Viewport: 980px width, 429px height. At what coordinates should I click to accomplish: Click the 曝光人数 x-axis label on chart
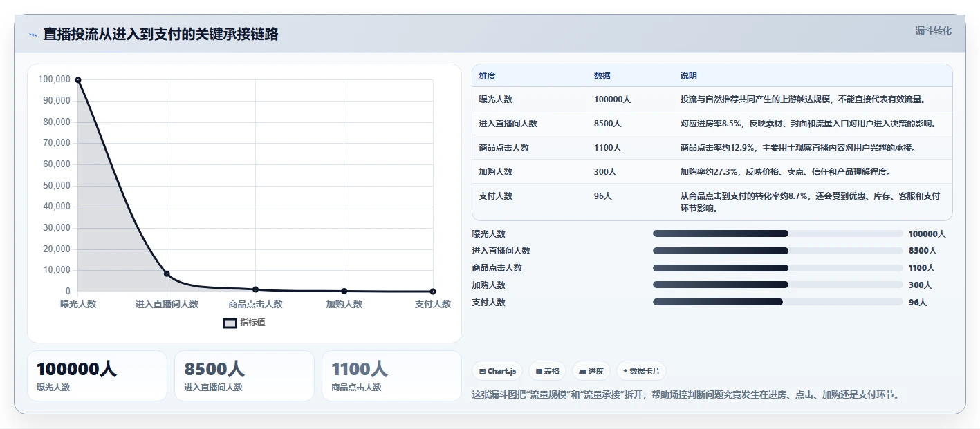(78, 304)
